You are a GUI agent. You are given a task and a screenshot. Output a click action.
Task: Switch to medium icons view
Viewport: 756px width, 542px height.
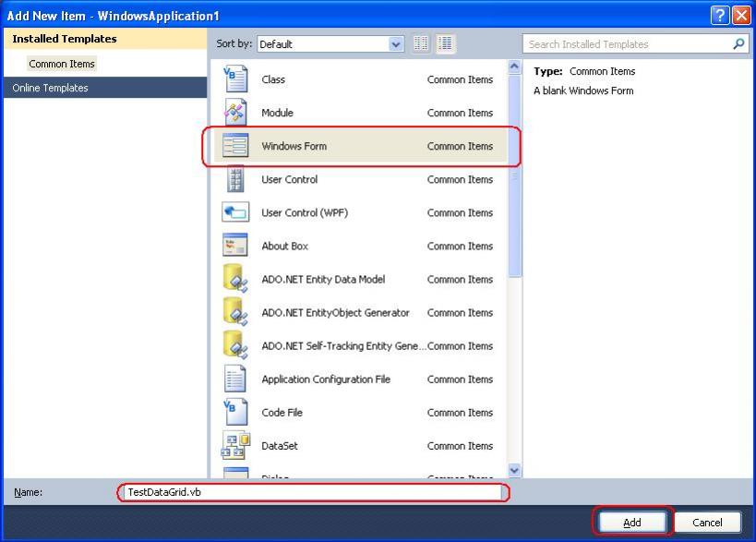446,43
